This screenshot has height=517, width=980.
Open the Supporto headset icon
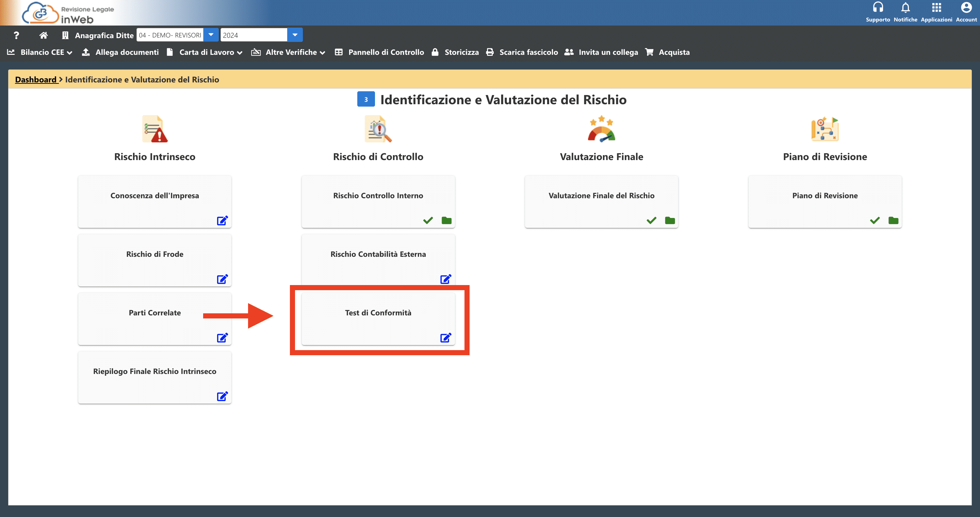point(878,8)
